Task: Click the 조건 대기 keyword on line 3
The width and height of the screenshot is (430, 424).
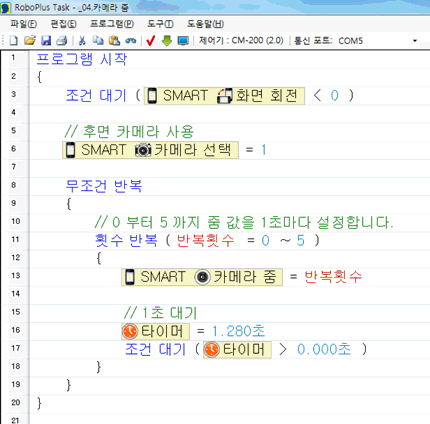Action: 96,96
